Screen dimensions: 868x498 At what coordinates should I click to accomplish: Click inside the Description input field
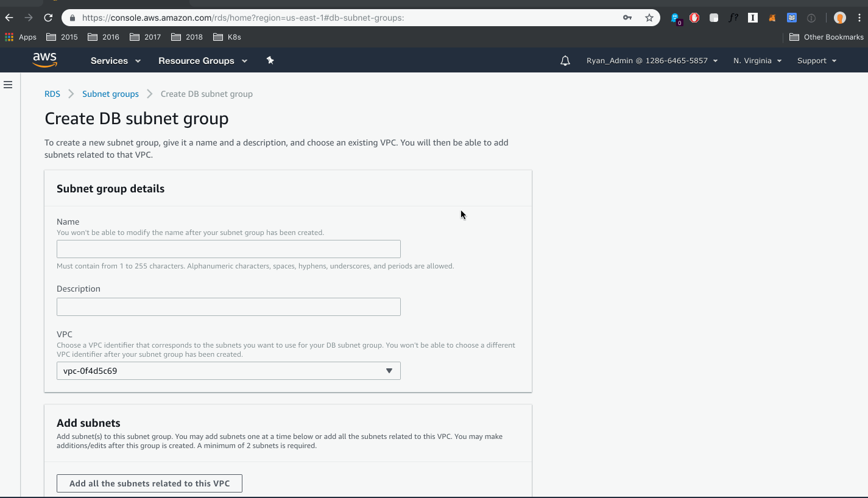[x=228, y=306]
